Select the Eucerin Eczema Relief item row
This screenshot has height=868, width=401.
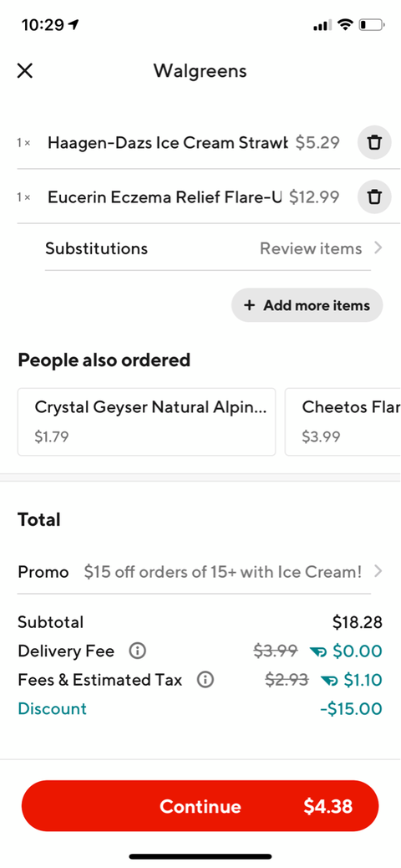coord(177,197)
